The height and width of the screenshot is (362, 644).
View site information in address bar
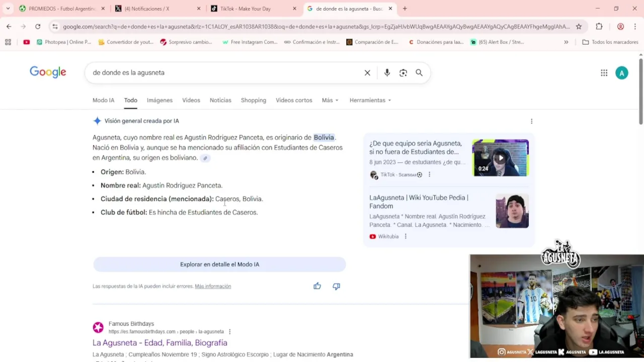click(x=55, y=27)
